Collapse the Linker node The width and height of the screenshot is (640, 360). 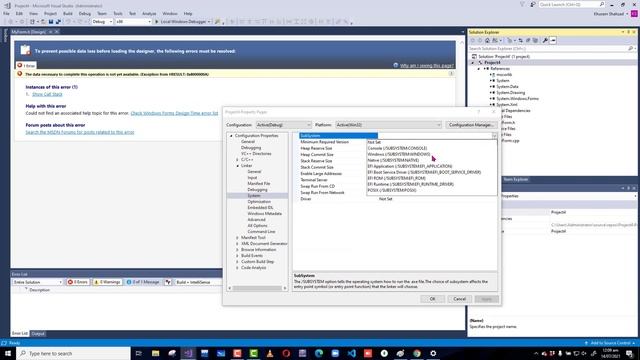point(237,166)
